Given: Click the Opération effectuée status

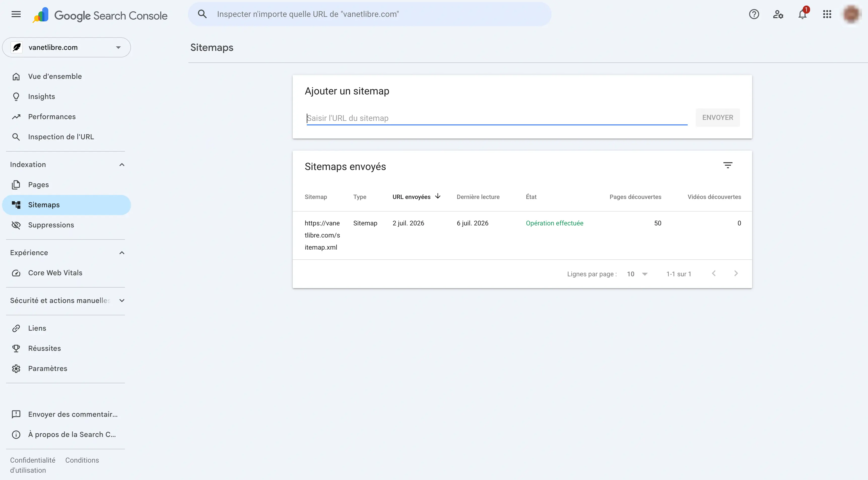Looking at the screenshot, I should click(554, 223).
